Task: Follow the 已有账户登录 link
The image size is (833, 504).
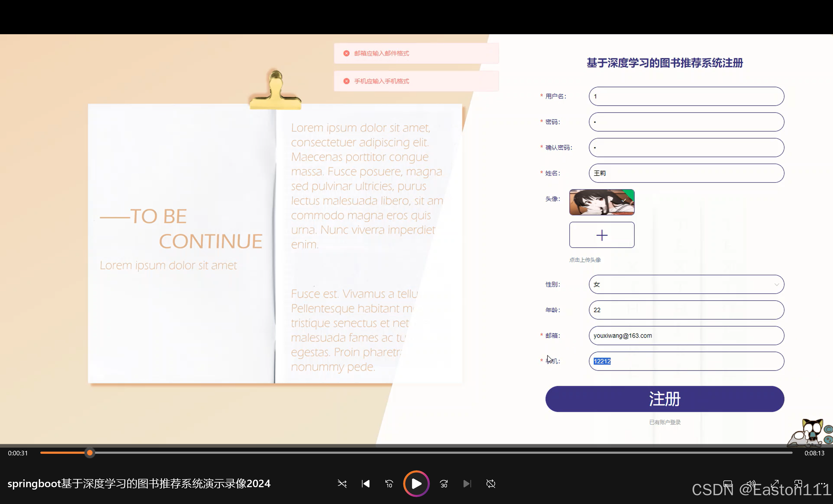Action: (x=665, y=422)
